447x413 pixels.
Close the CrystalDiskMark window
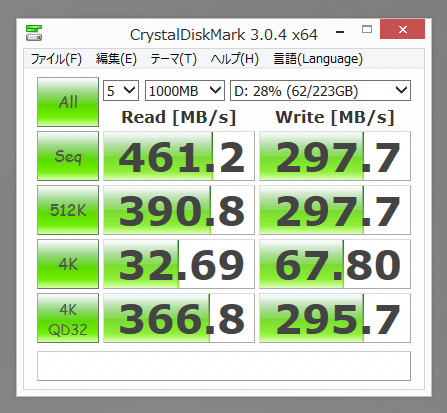click(x=402, y=29)
